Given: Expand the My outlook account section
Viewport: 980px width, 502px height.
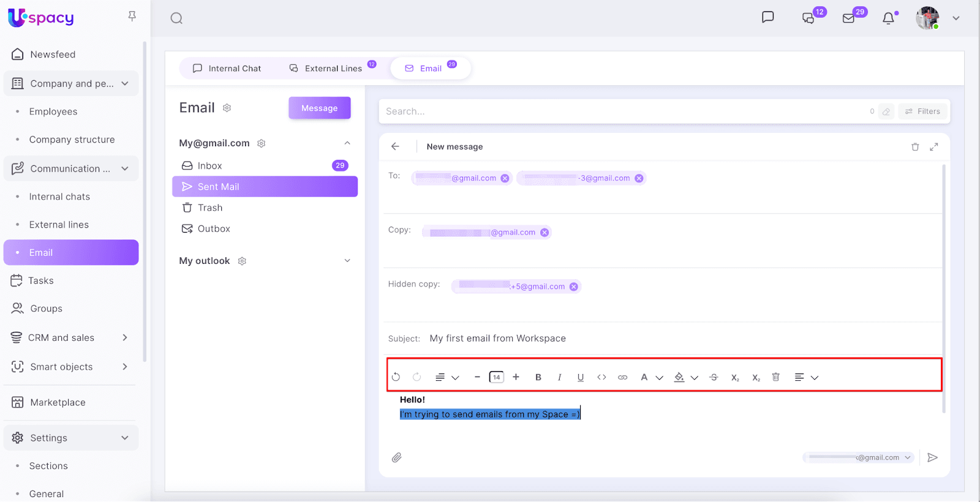Looking at the screenshot, I should click(x=347, y=261).
